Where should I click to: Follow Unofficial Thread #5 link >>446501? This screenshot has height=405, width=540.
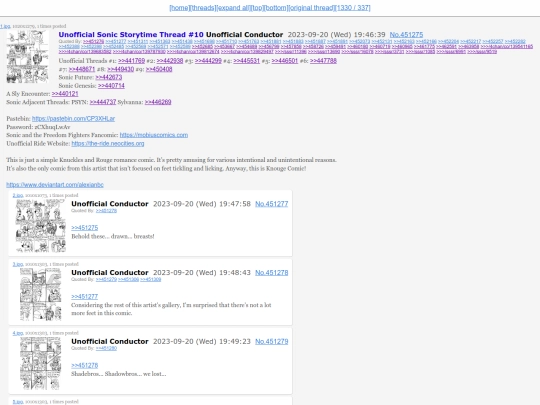(284, 61)
